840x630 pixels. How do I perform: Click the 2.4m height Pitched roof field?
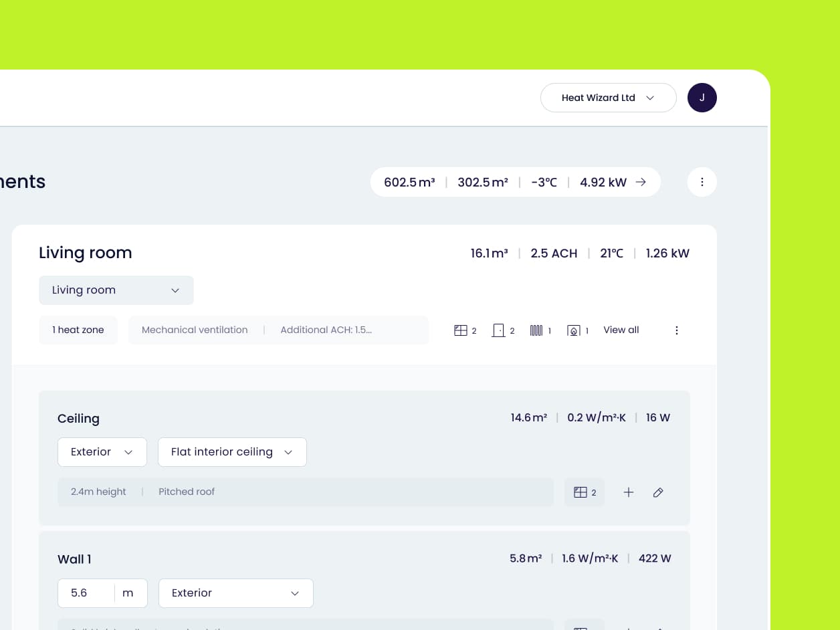(306, 492)
